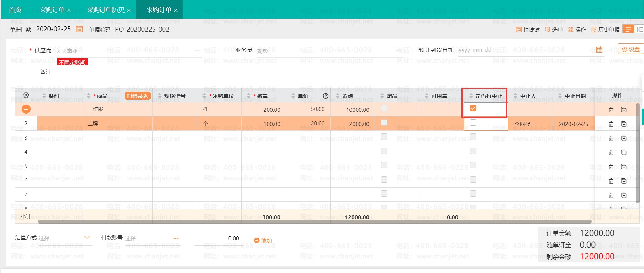The width and height of the screenshot is (644, 273).
Task: Click the 单价 help question mark icon
Action: tap(325, 96)
